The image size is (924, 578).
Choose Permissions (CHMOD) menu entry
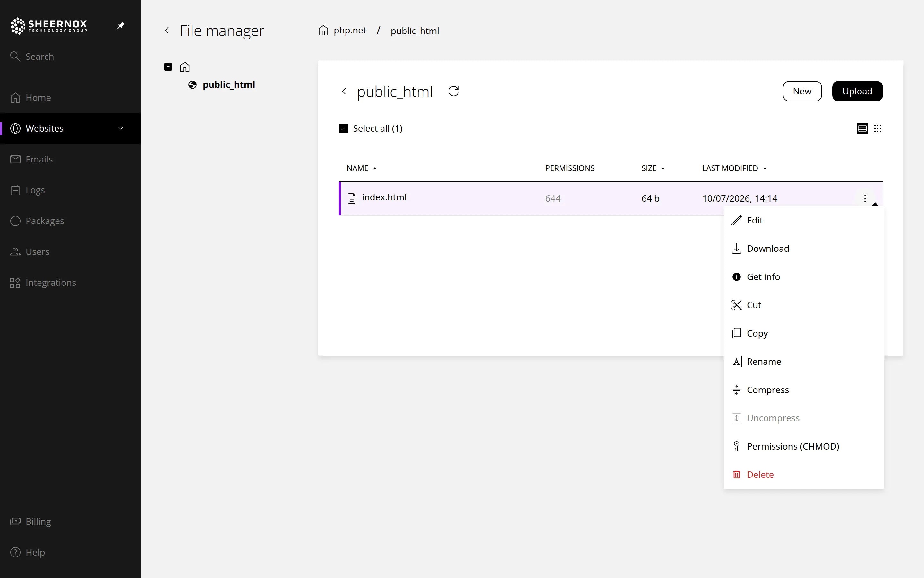pyautogui.click(x=804, y=446)
